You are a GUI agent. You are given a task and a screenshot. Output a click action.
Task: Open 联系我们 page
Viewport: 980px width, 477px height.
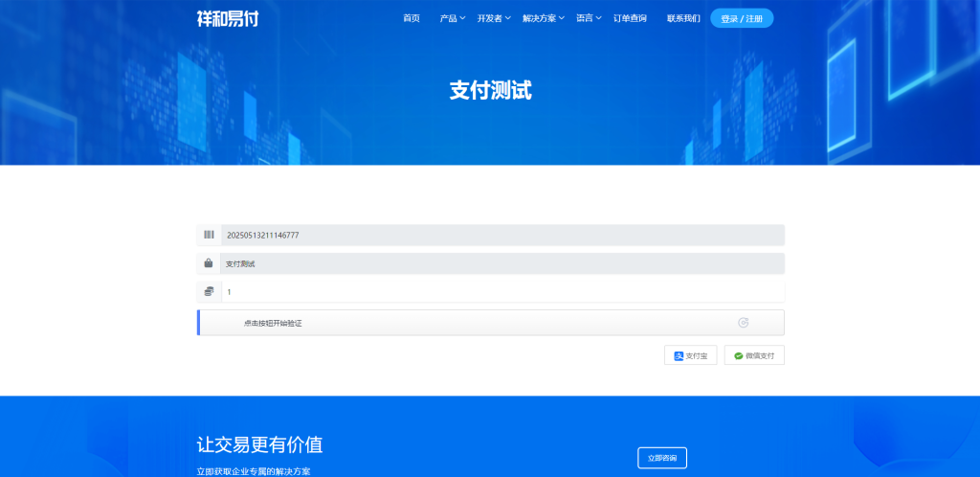coord(683,18)
